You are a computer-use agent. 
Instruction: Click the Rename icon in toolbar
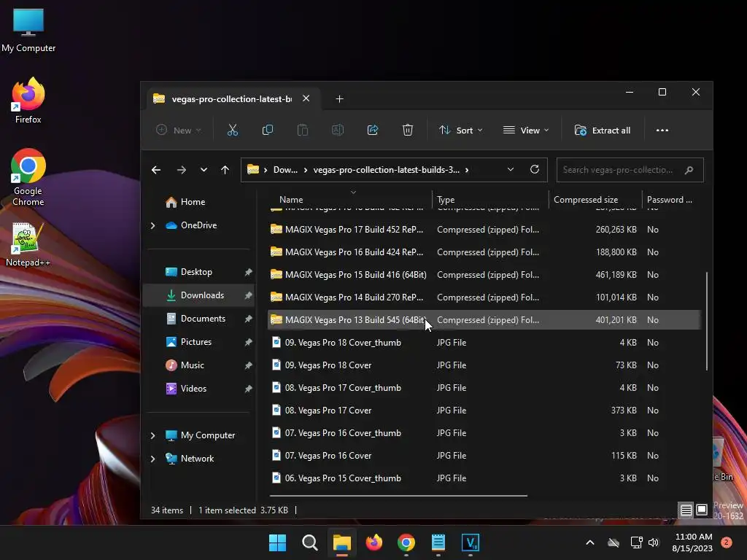337,130
